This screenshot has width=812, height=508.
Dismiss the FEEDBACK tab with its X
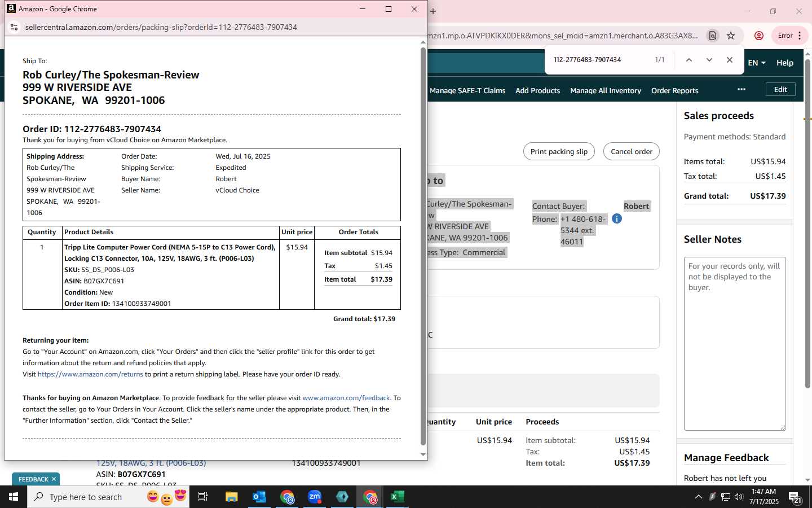point(54,479)
